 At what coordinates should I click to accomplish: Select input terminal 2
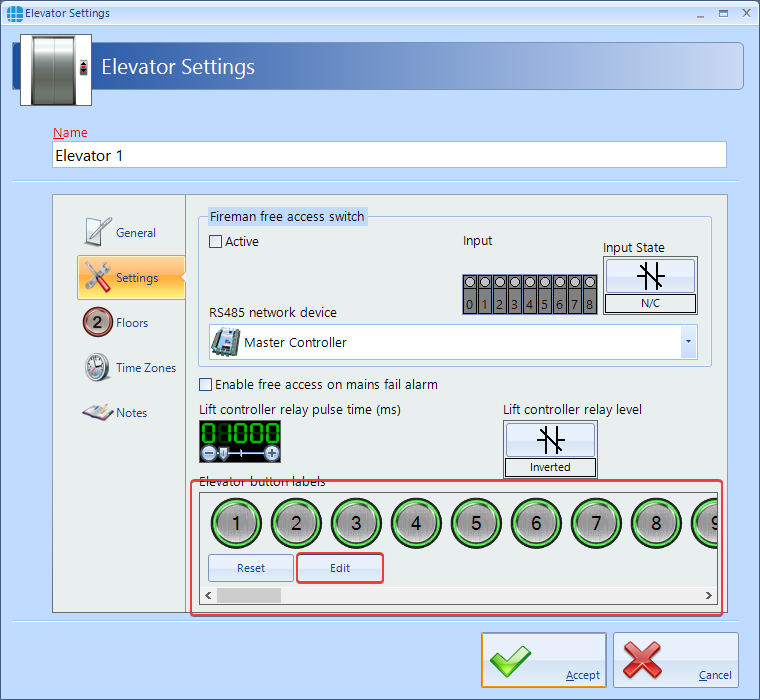pyautogui.click(x=500, y=294)
